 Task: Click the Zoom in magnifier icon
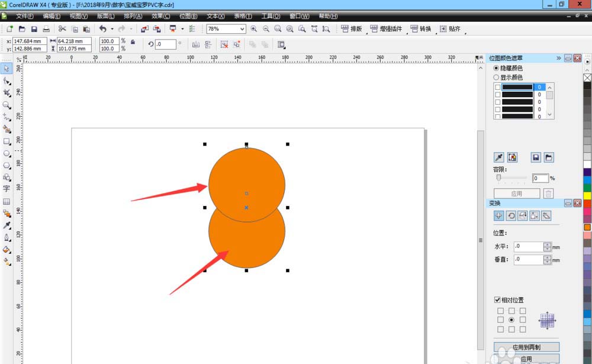(254, 28)
